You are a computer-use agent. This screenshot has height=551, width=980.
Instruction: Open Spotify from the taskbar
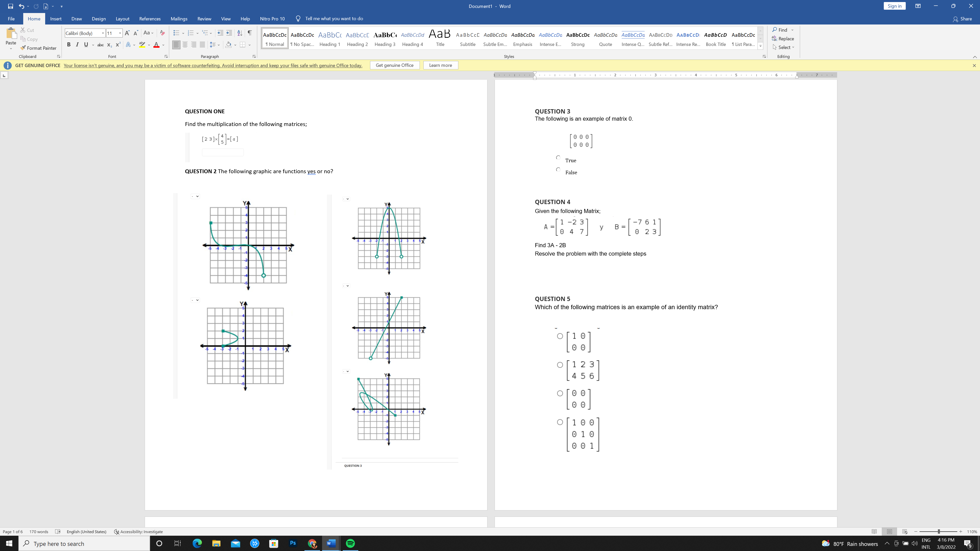350,543
